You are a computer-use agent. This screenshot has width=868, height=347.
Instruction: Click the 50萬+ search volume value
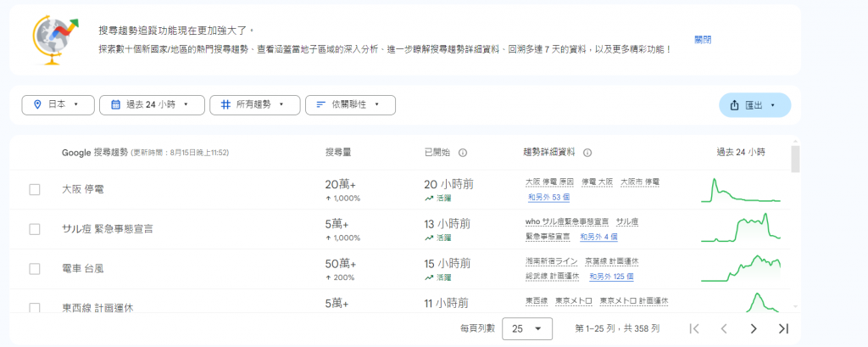coord(341,264)
